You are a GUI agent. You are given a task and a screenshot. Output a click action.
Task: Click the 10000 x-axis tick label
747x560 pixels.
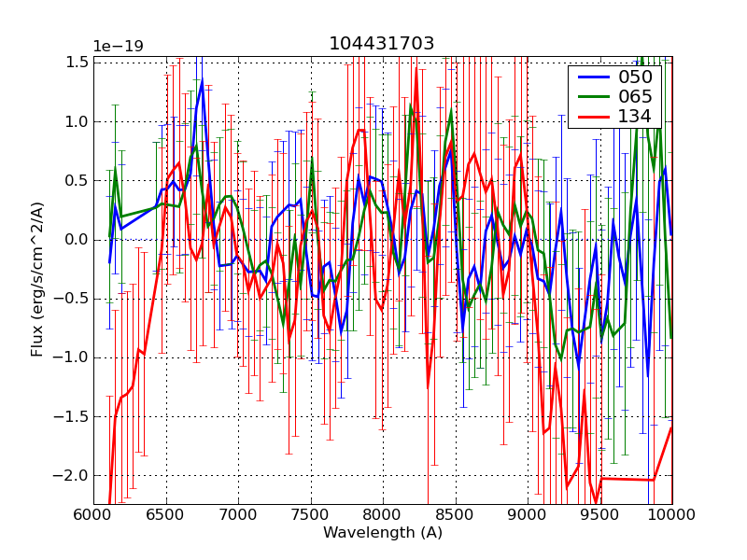(x=671, y=514)
